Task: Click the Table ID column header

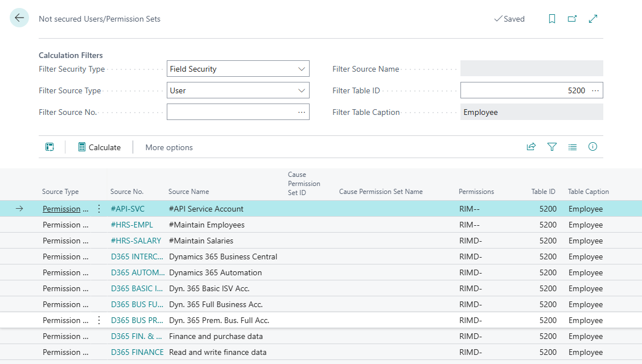Action: coord(544,192)
